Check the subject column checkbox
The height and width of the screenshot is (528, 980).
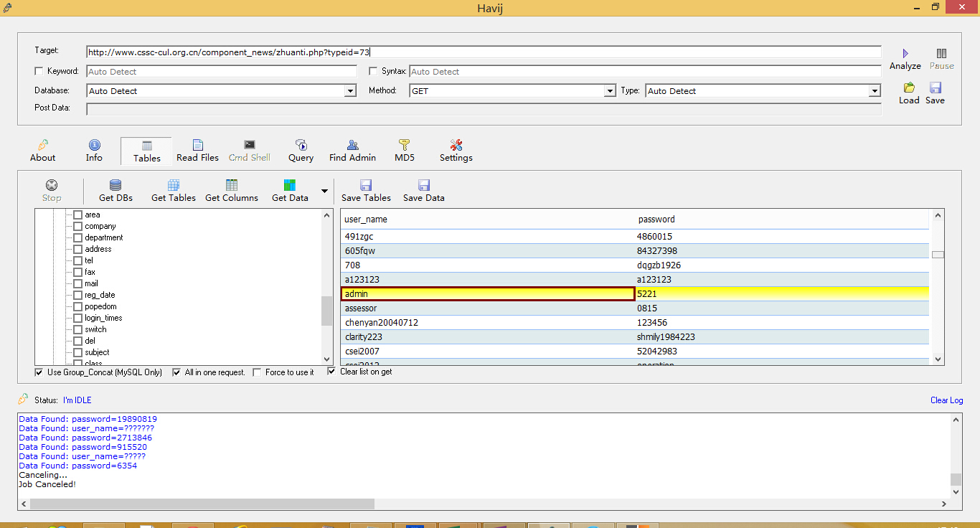77,352
